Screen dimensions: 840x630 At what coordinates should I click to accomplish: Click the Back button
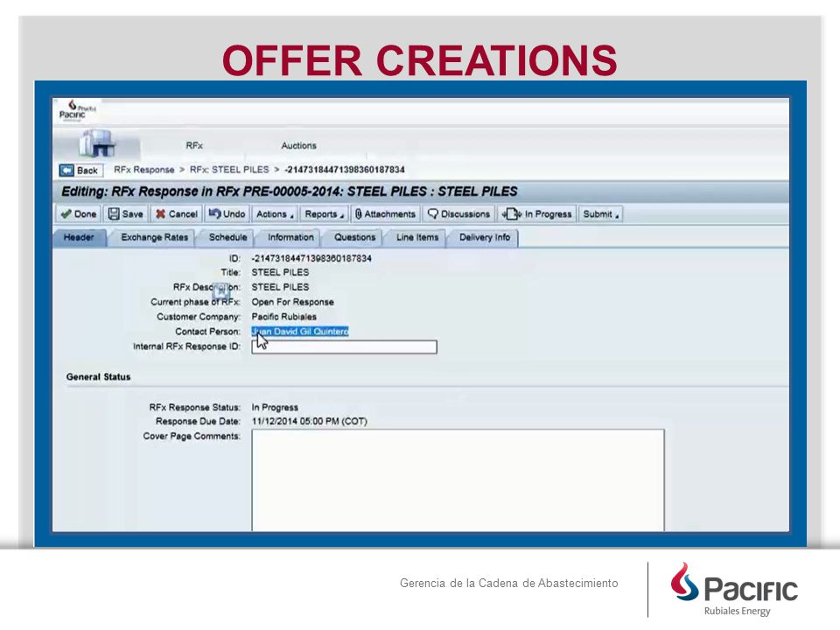tap(80, 171)
